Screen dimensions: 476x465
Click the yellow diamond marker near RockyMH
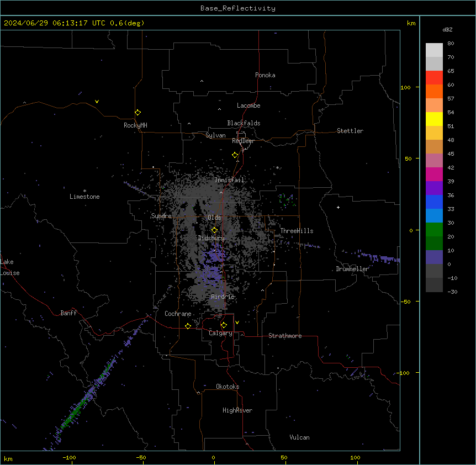pyautogui.click(x=137, y=113)
